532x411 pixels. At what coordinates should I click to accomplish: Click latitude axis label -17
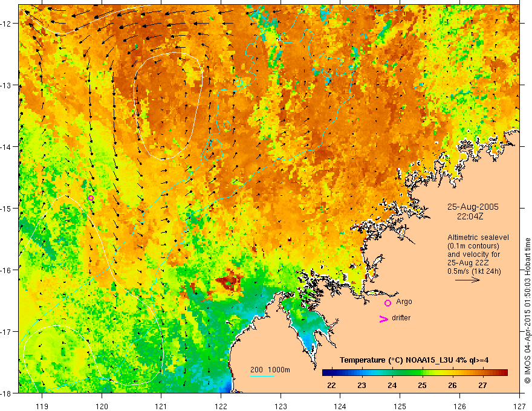pos(6,332)
